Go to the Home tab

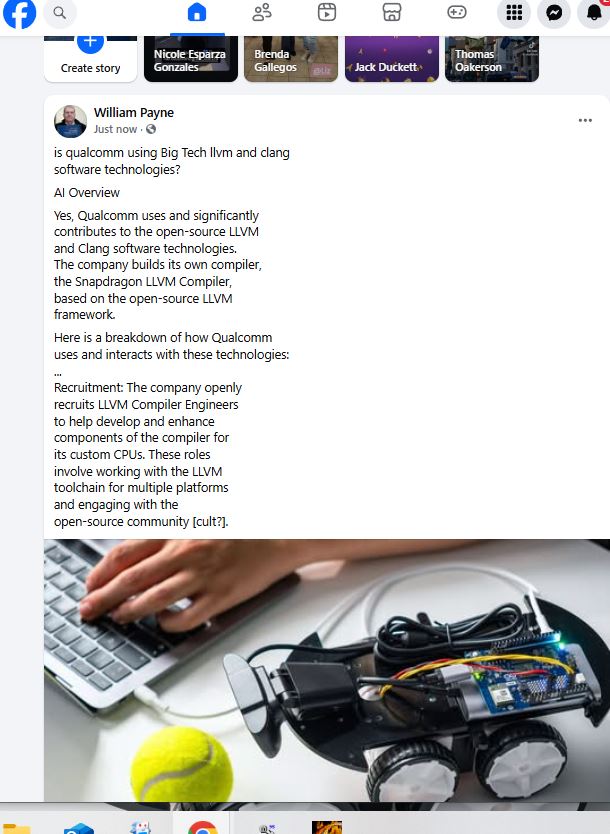(197, 13)
